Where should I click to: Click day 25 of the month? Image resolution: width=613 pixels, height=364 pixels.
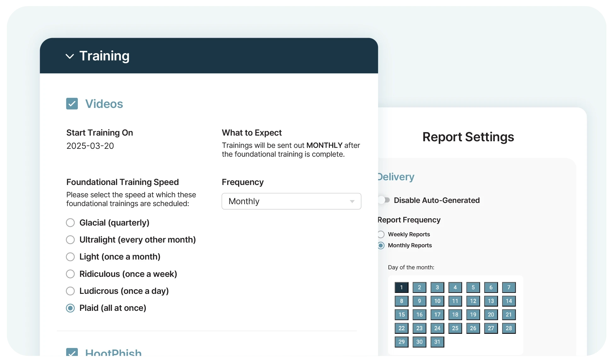click(455, 328)
